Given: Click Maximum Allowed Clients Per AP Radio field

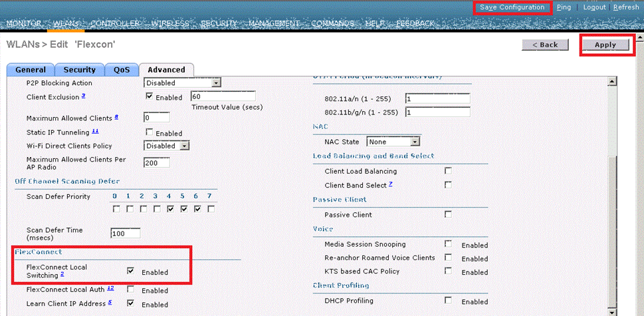Looking at the screenshot, I should (x=156, y=163).
